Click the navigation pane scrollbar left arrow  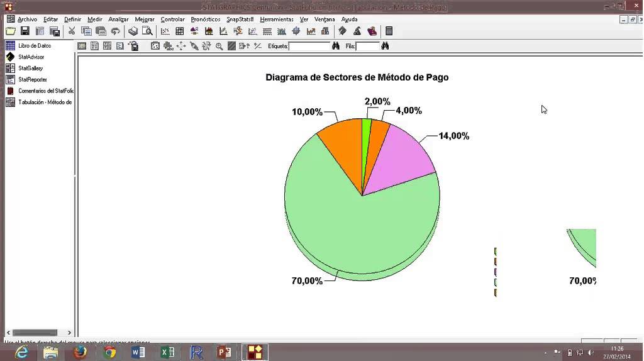coord(9,333)
